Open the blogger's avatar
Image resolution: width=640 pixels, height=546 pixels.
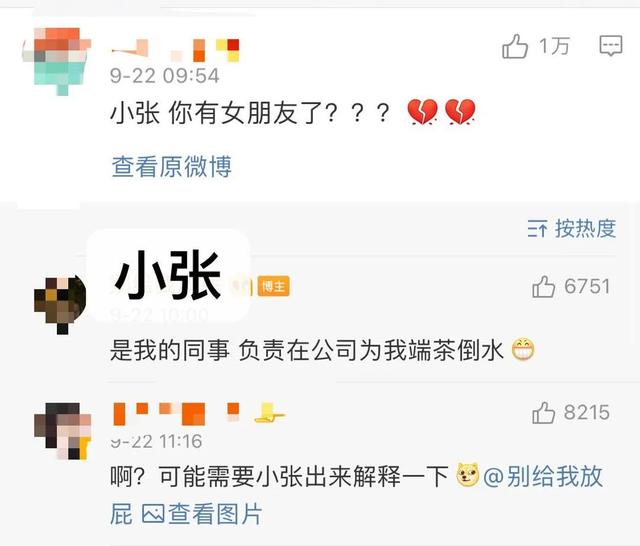(60, 305)
